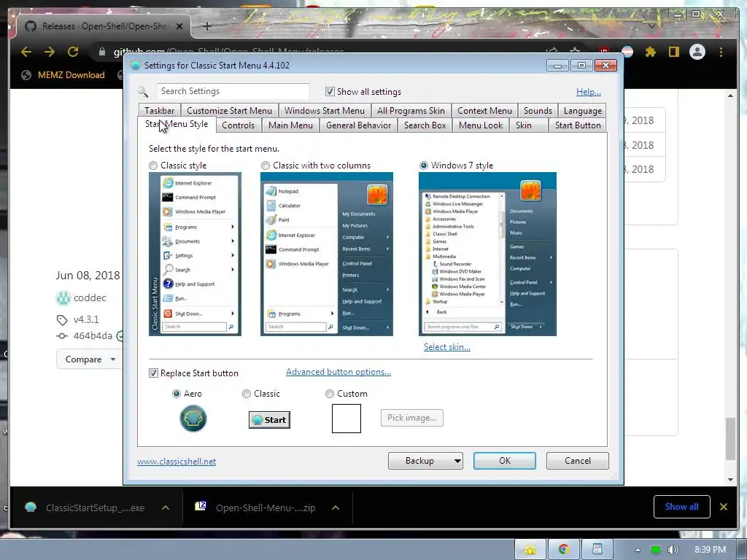Open the Menu Look tab
Viewport: 747px width, 560px height.
coord(481,125)
